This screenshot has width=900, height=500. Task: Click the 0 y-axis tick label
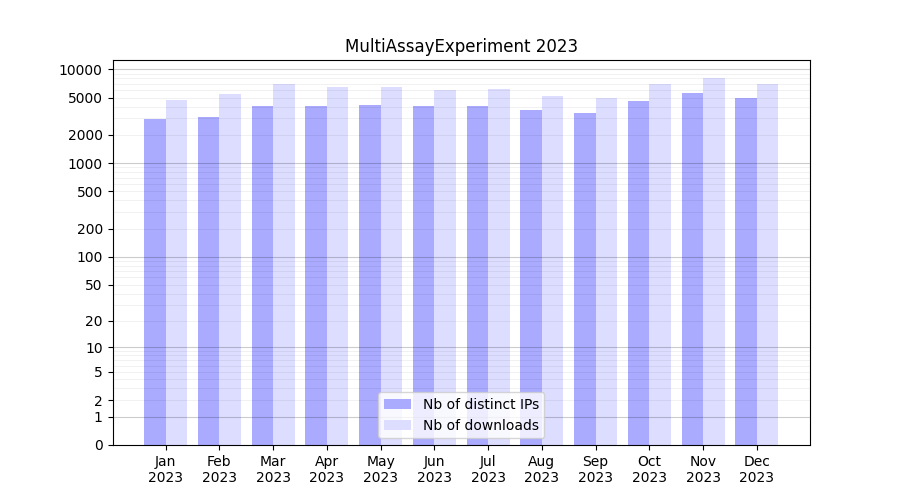pos(98,445)
